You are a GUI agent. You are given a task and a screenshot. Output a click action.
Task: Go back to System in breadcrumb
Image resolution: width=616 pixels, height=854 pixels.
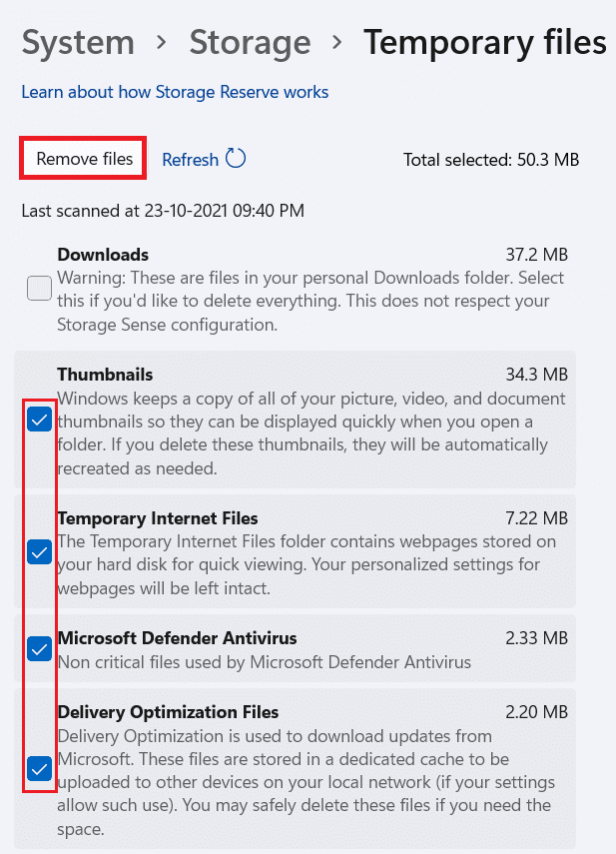[78, 43]
